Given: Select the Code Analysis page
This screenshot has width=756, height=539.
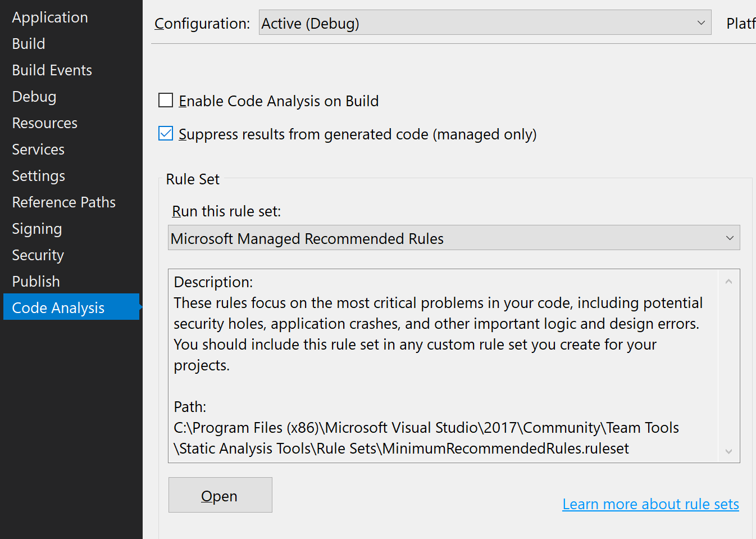Looking at the screenshot, I should [x=58, y=307].
